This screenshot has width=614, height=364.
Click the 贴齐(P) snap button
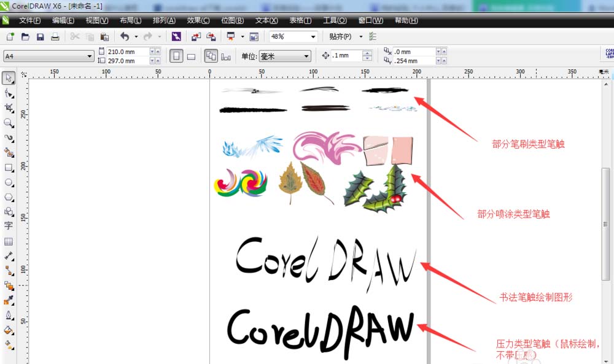click(x=340, y=37)
